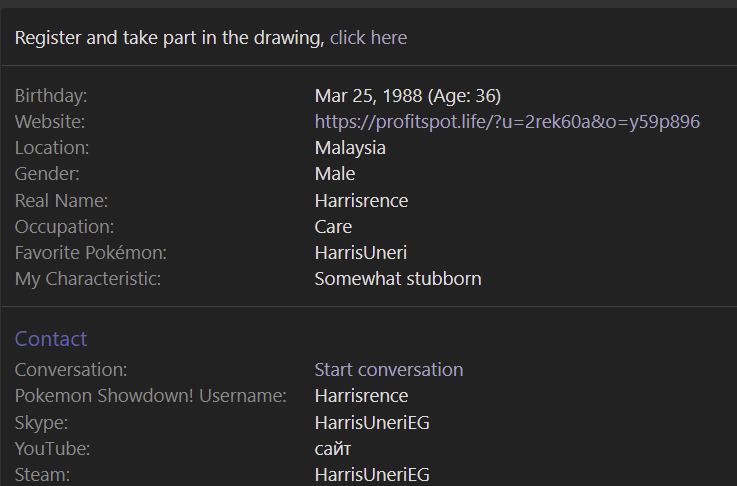This screenshot has width=737, height=486.
Task: Click the Favorite Pokémon field label
Action: pos(91,253)
